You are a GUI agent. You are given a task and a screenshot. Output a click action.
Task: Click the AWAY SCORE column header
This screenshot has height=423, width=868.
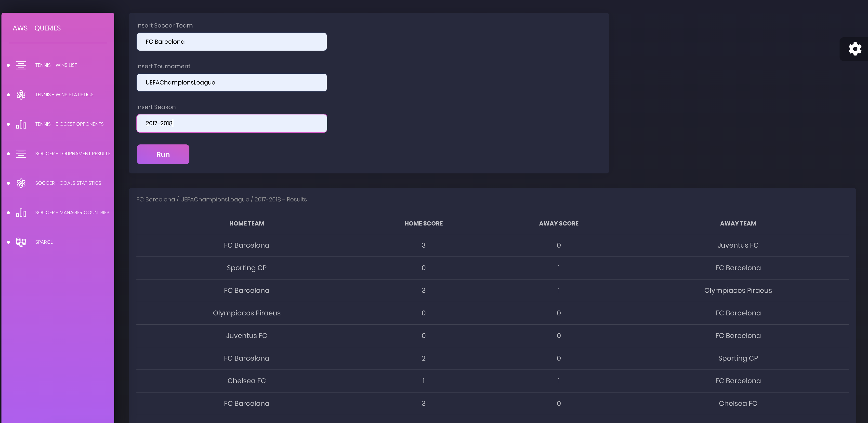point(558,223)
